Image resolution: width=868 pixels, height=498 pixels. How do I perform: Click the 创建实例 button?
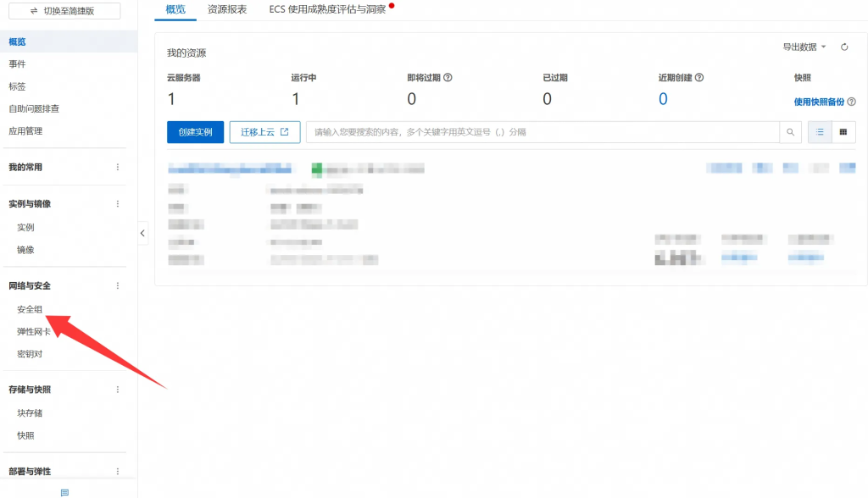195,132
